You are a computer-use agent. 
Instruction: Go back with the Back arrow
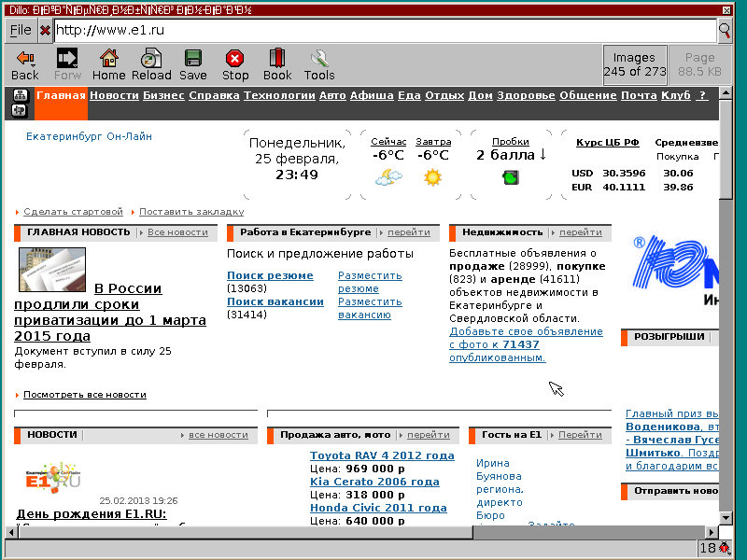click(25, 64)
